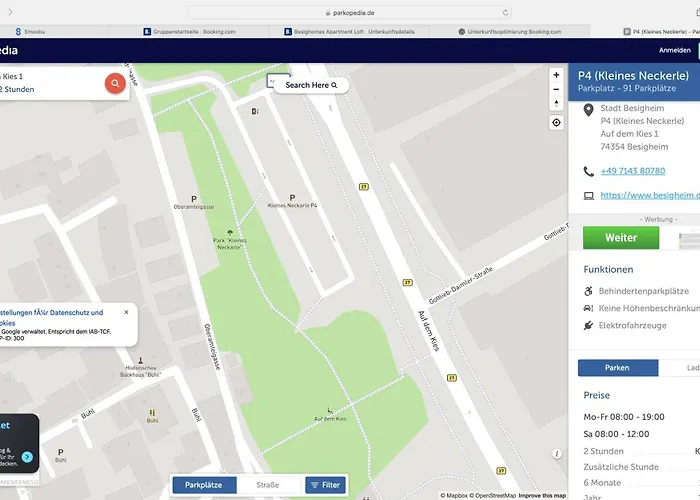This screenshot has height=500, width=700.
Task: Click the Bühl restaurant map icon
Action: [152, 413]
